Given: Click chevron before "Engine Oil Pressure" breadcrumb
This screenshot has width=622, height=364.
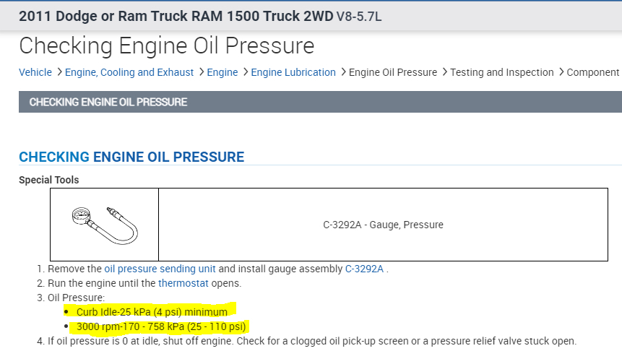Looking at the screenshot, I should 342,72.
